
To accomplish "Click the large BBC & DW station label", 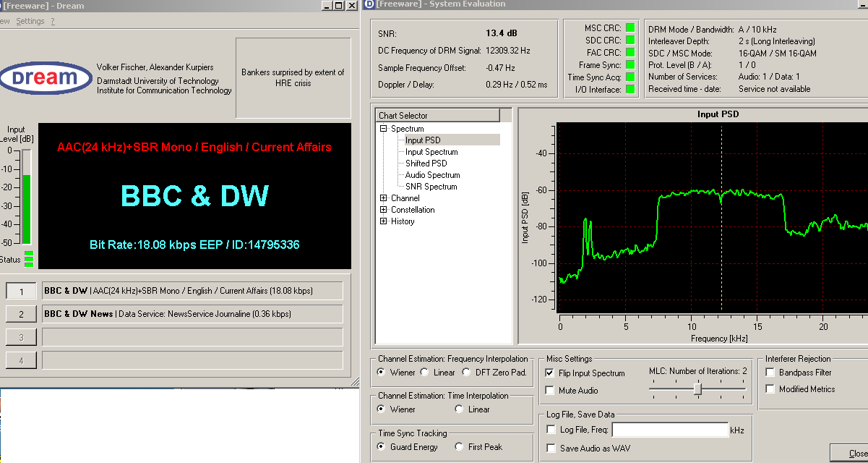I will tap(194, 196).
